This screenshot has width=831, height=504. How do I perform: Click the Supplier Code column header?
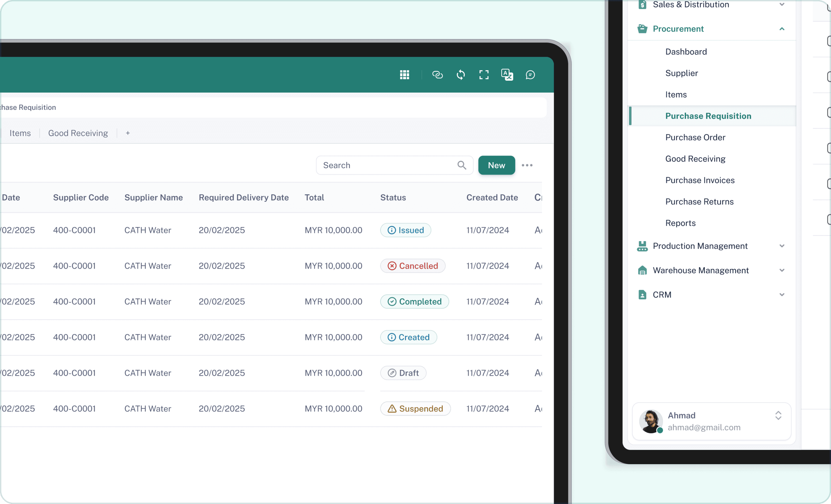coord(81,197)
